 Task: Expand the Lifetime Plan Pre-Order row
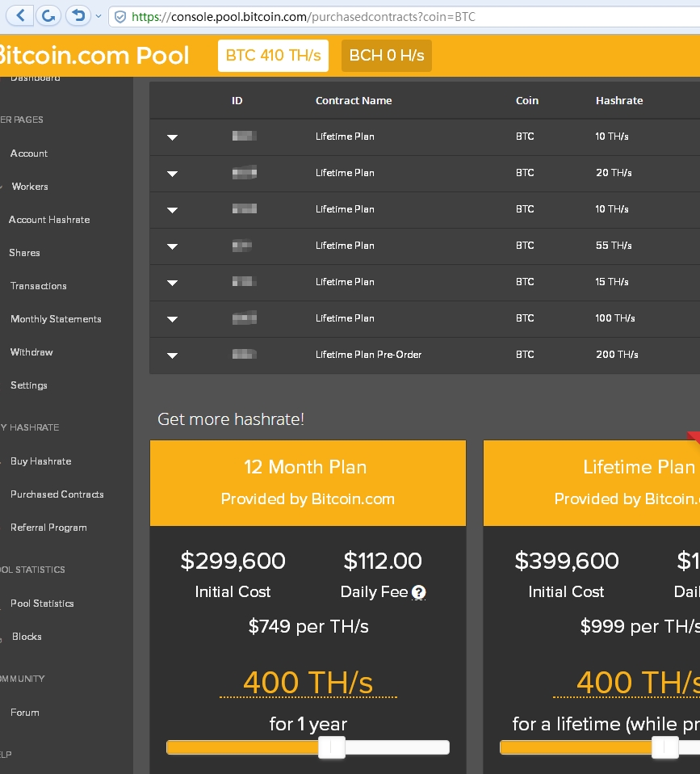tap(172, 355)
